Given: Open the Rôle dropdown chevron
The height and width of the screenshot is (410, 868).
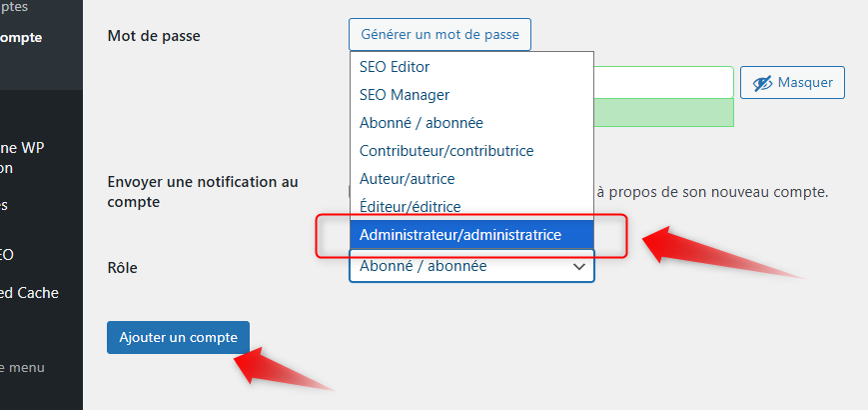Looking at the screenshot, I should [578, 267].
